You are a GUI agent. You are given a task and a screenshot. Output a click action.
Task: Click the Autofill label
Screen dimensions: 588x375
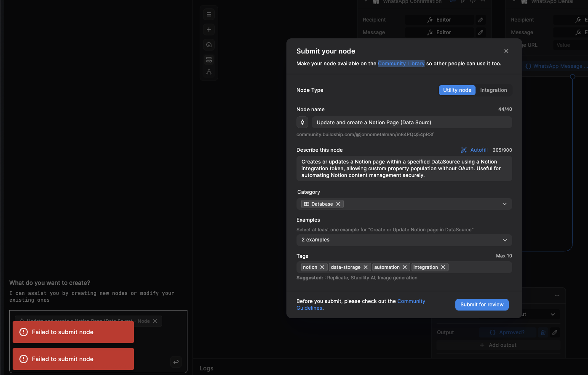pos(479,150)
